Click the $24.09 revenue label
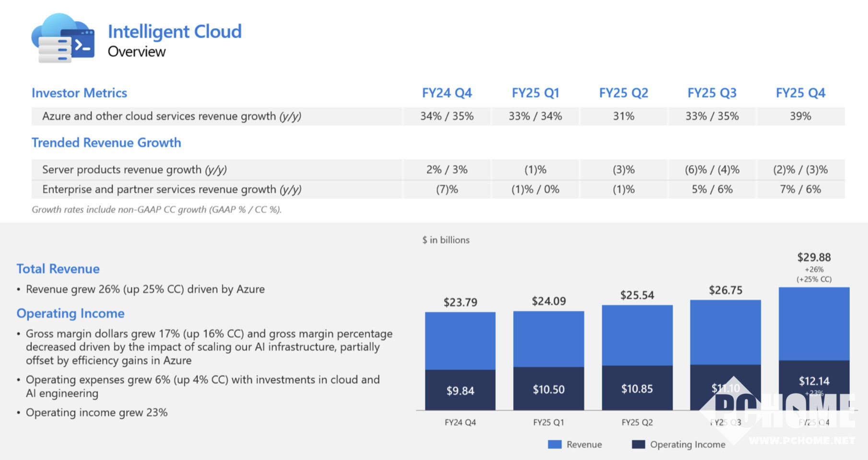 [549, 301]
